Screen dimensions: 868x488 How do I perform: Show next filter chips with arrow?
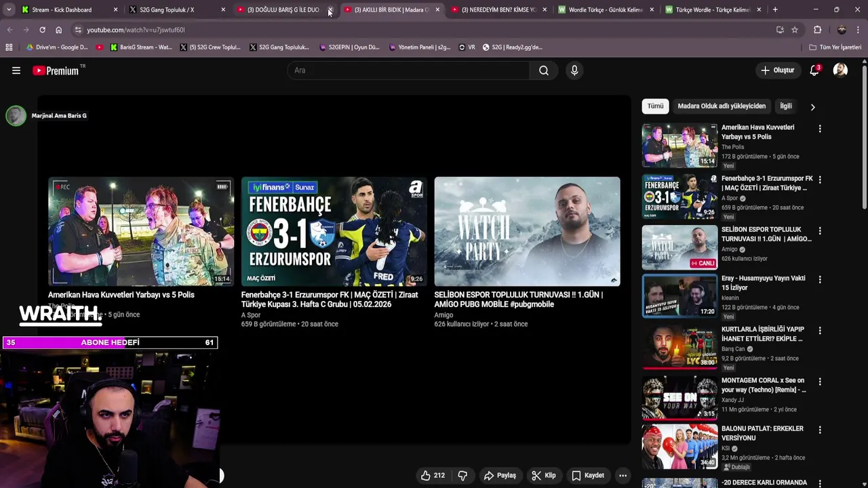coord(812,106)
